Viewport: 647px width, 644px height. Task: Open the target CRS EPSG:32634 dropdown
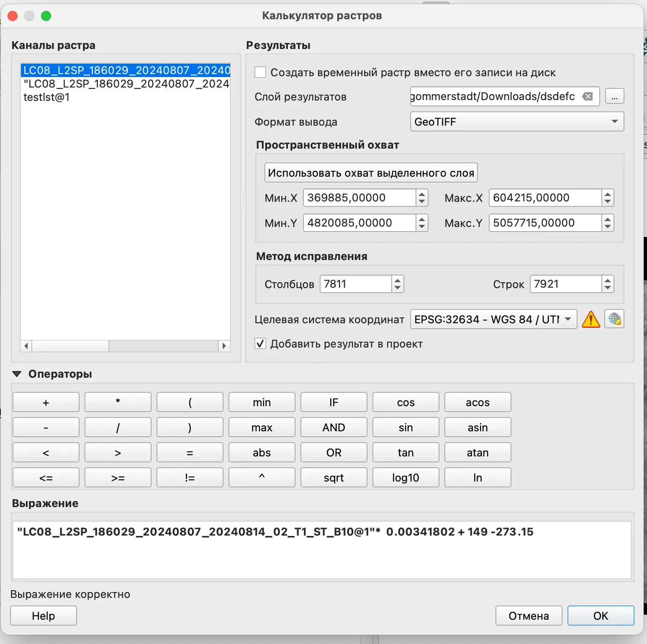[493, 319]
